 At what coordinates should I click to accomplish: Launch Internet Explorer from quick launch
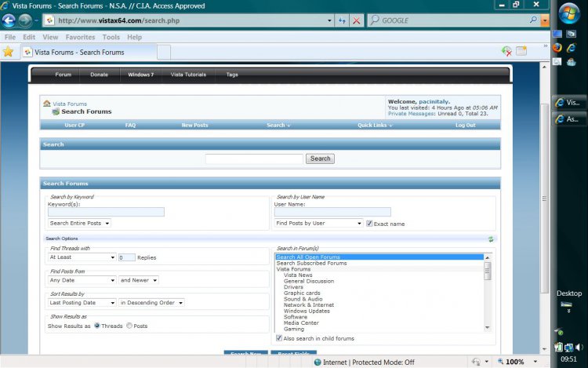571,48
